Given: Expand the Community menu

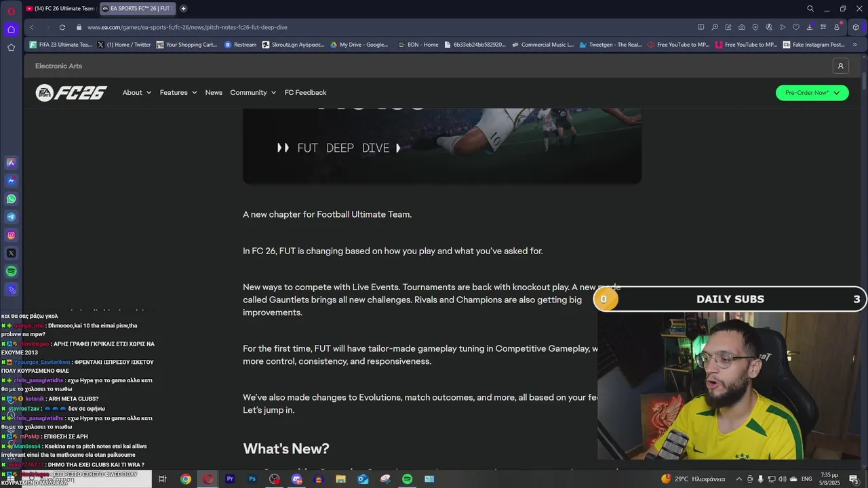Looking at the screenshot, I should (253, 93).
